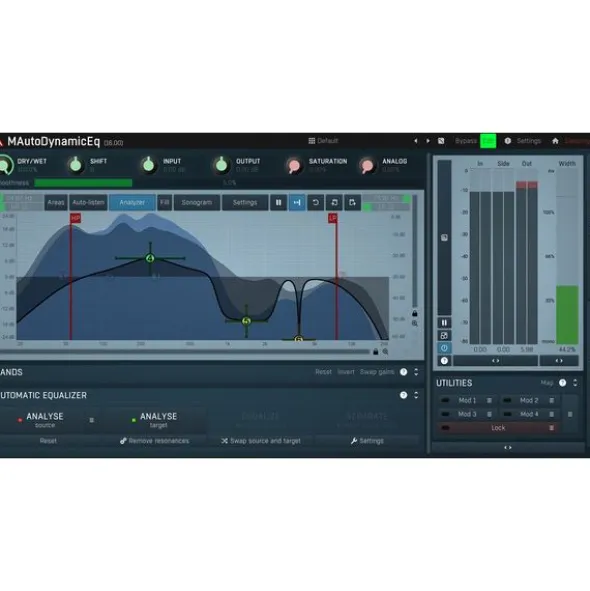
Task: Pause the analyzer display
Action: point(279,202)
